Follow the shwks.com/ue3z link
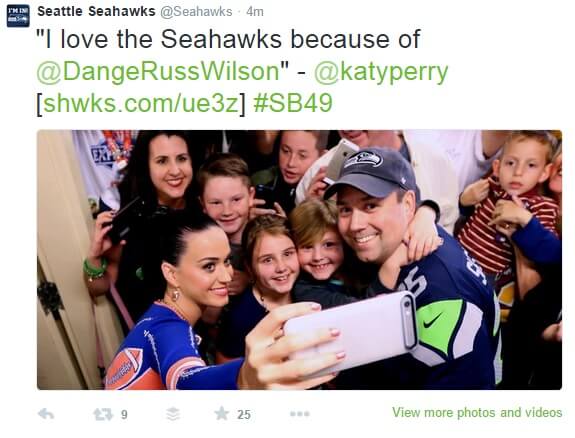Viewport: 575px width, 438px height. click(x=141, y=103)
